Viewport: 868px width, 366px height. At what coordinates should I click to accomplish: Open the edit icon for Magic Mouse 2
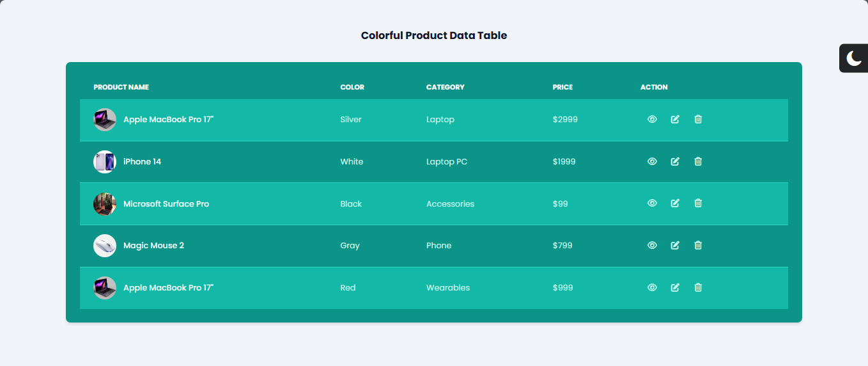675,246
